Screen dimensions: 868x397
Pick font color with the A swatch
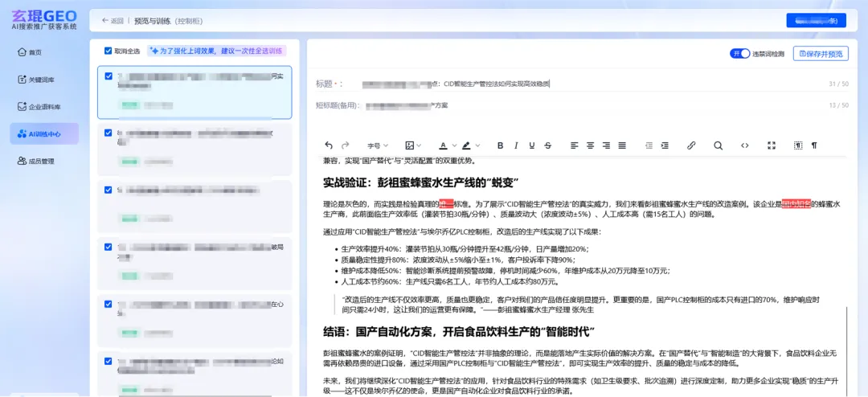point(442,145)
